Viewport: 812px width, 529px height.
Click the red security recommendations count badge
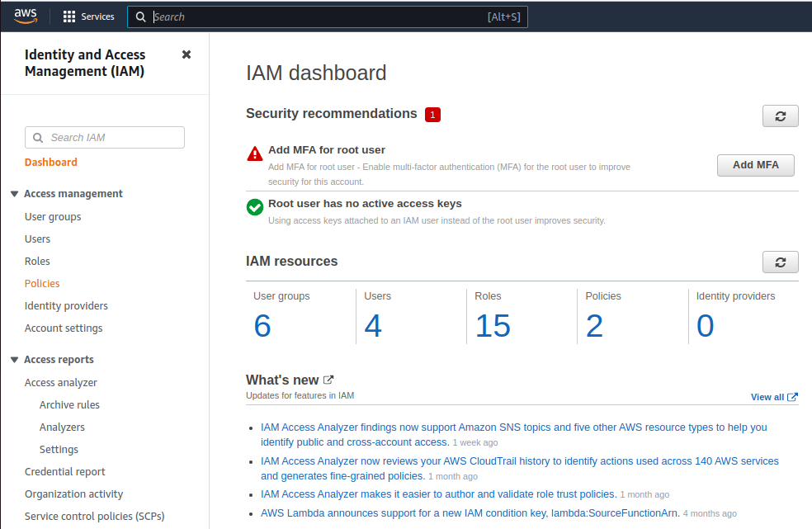point(432,115)
